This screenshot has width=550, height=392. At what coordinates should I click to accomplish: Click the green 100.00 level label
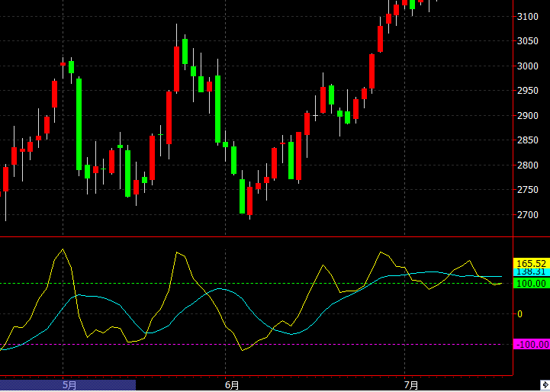click(x=532, y=283)
